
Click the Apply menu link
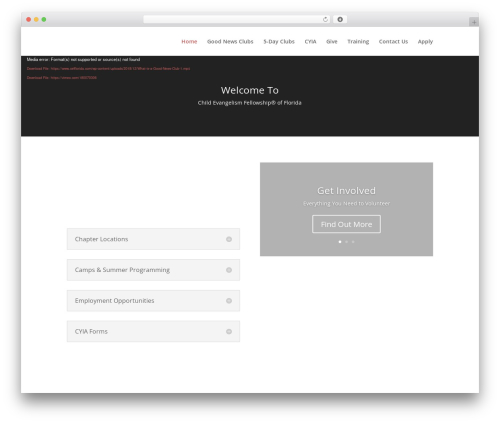pos(425,42)
